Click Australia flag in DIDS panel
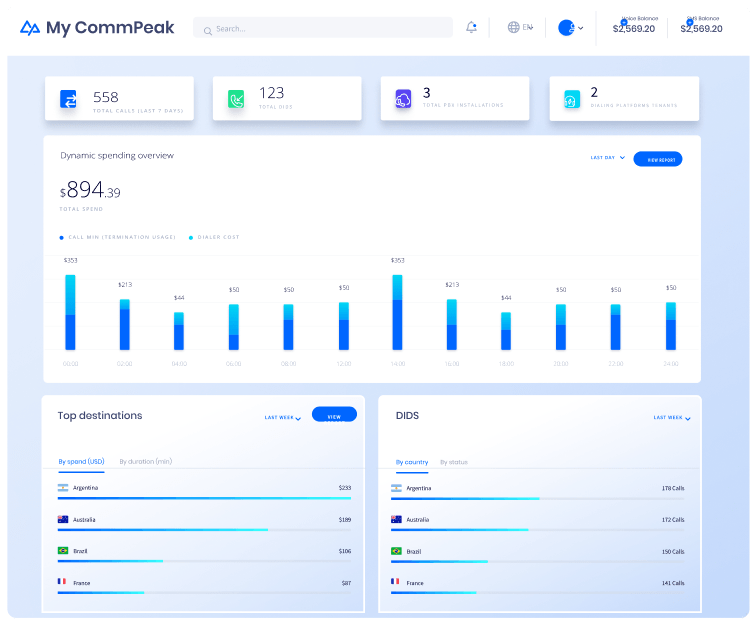 396,519
